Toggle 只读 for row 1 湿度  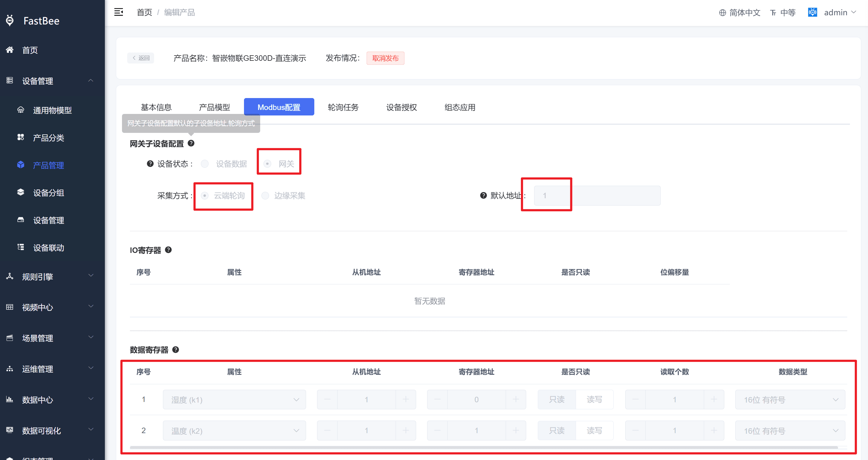tap(557, 400)
